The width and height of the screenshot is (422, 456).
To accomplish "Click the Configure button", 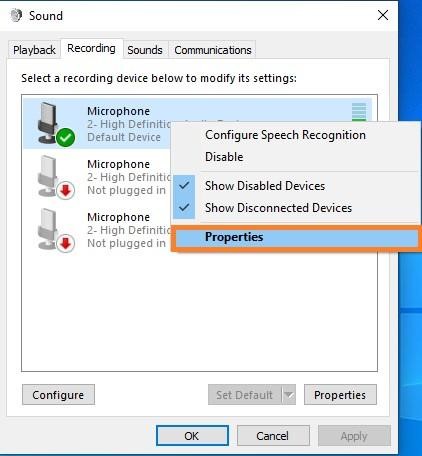I will [x=58, y=395].
